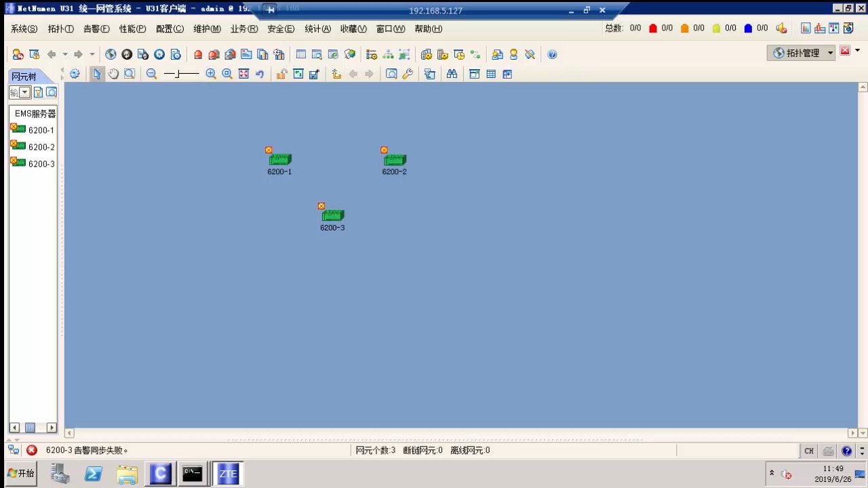
Task: Click the undo blue arrow icon
Action: coord(260,74)
